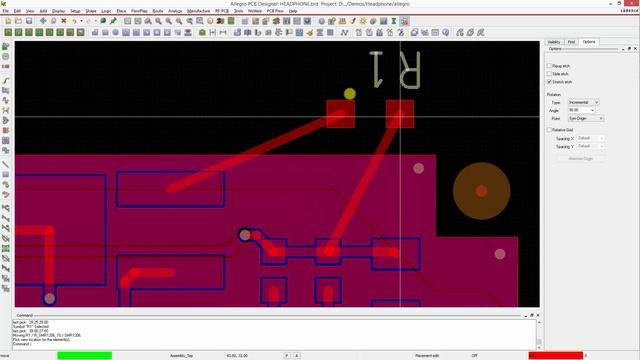Open the Spacing Y dropdown
This screenshot has height=360, width=640.
[x=590, y=146]
